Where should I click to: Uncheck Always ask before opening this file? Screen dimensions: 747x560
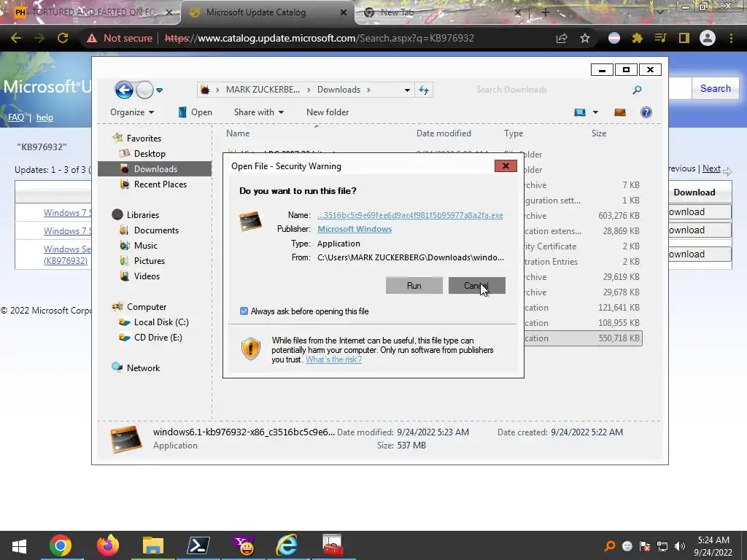[x=244, y=311]
